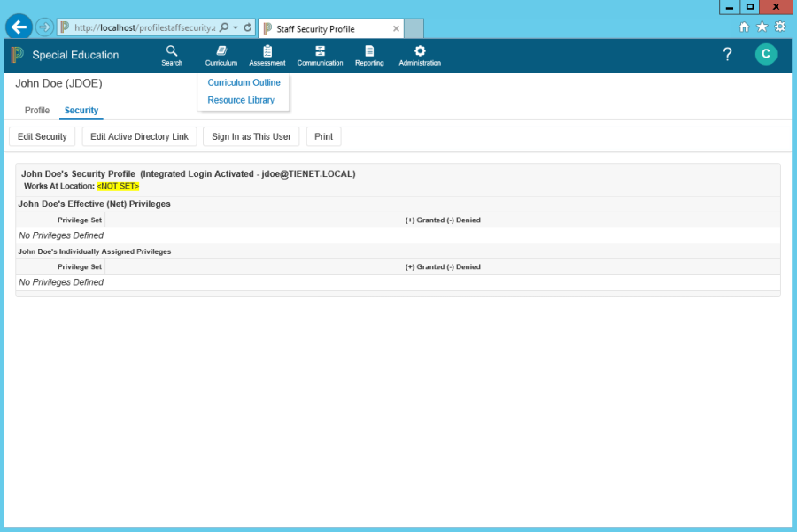The image size is (797, 532).
Task: Click the browser Home icon
Action: point(745,27)
